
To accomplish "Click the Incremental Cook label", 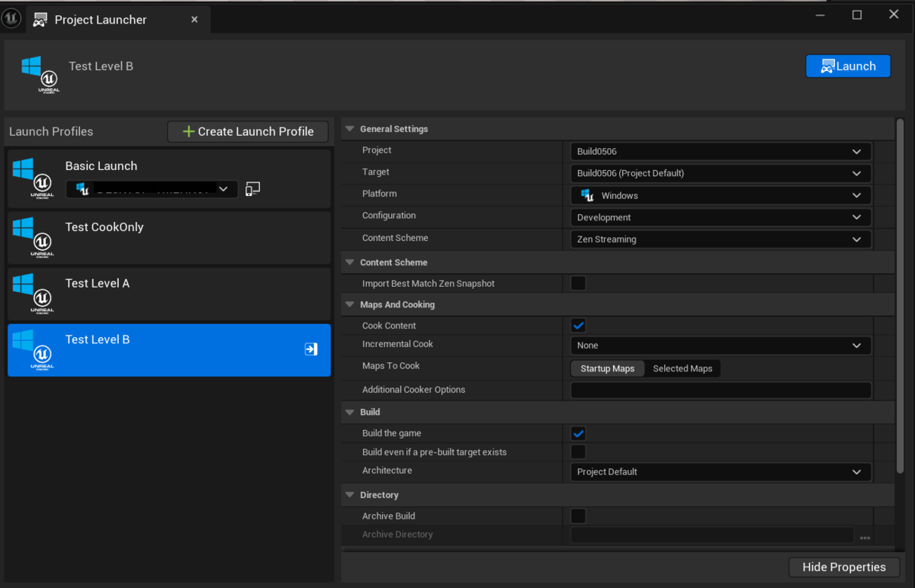I will tap(397, 344).
